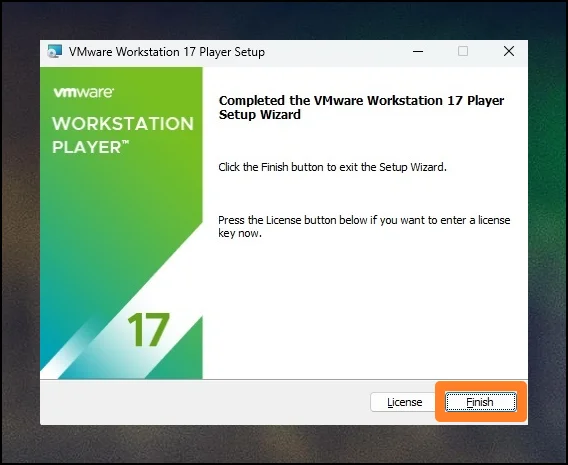
Task: Click the WORKSTATION PLAYER banner text
Action: pos(123,135)
